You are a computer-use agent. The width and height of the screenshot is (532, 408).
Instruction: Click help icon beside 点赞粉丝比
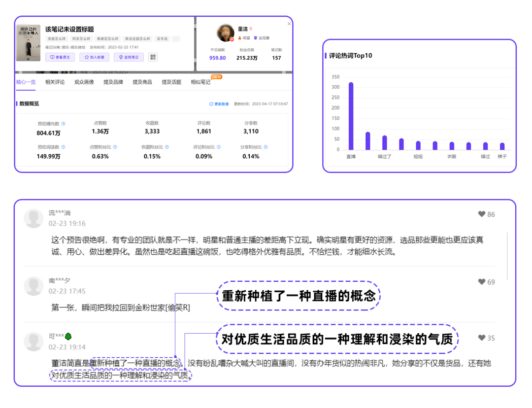(115, 147)
